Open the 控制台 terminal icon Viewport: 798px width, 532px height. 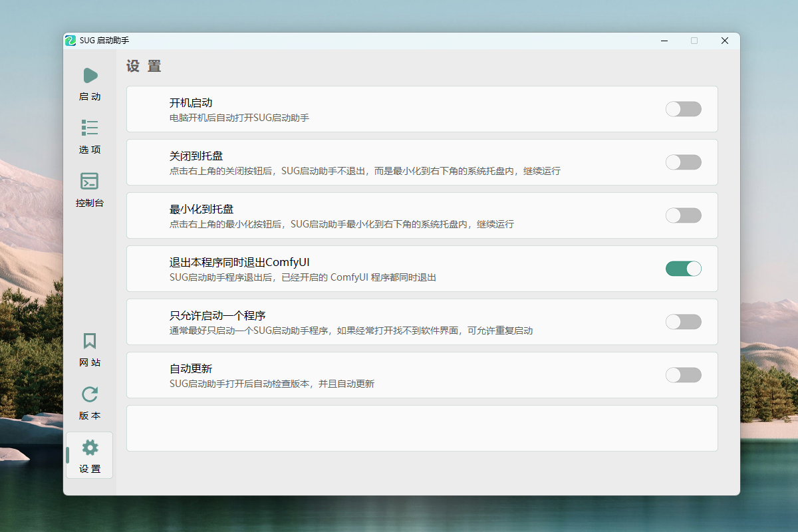click(x=90, y=182)
